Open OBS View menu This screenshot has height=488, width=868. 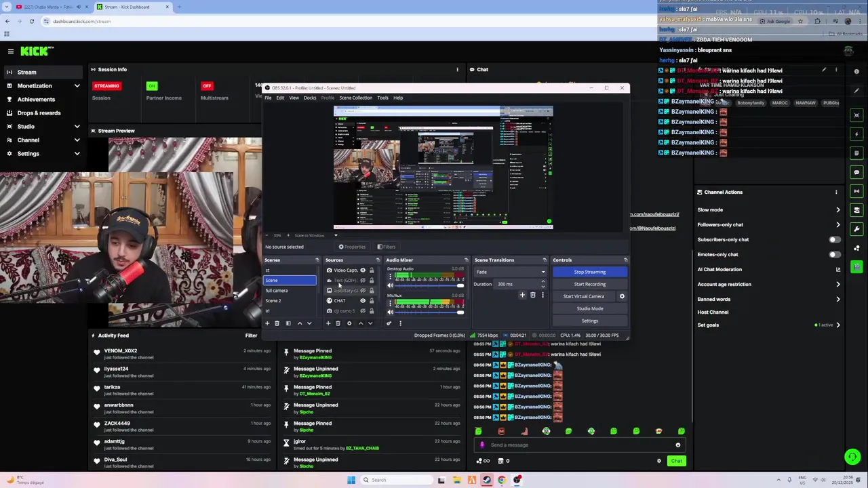click(294, 98)
